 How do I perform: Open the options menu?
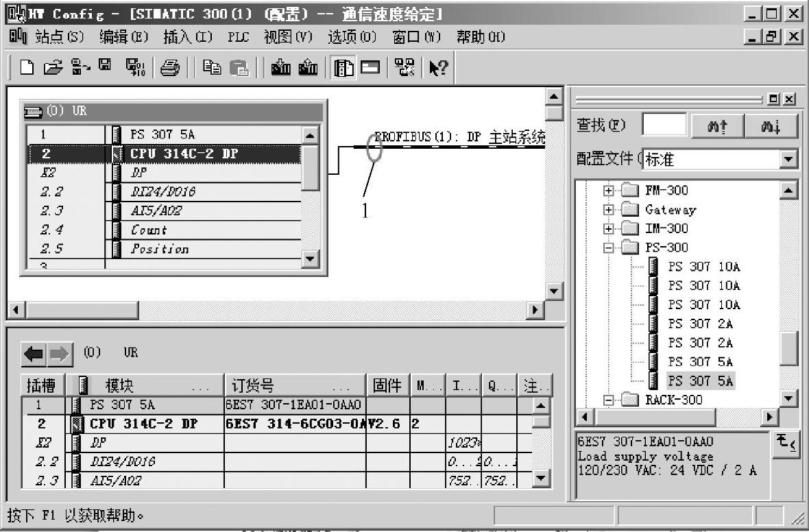352,36
